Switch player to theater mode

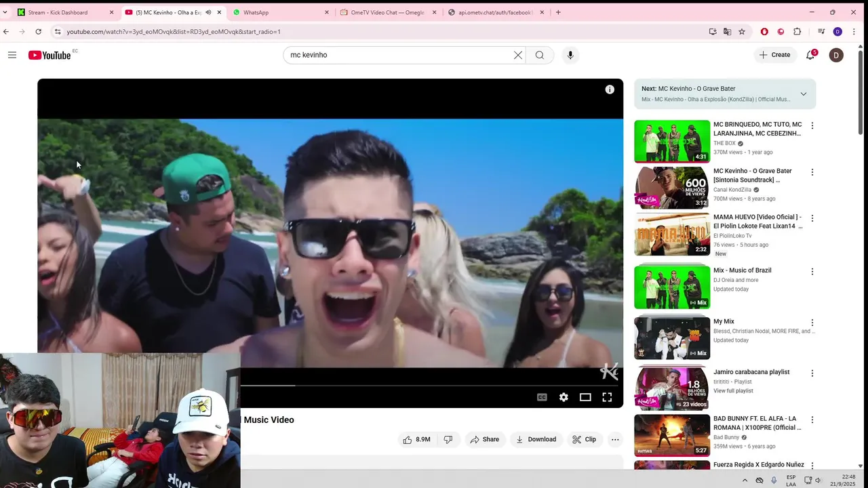pos(585,397)
